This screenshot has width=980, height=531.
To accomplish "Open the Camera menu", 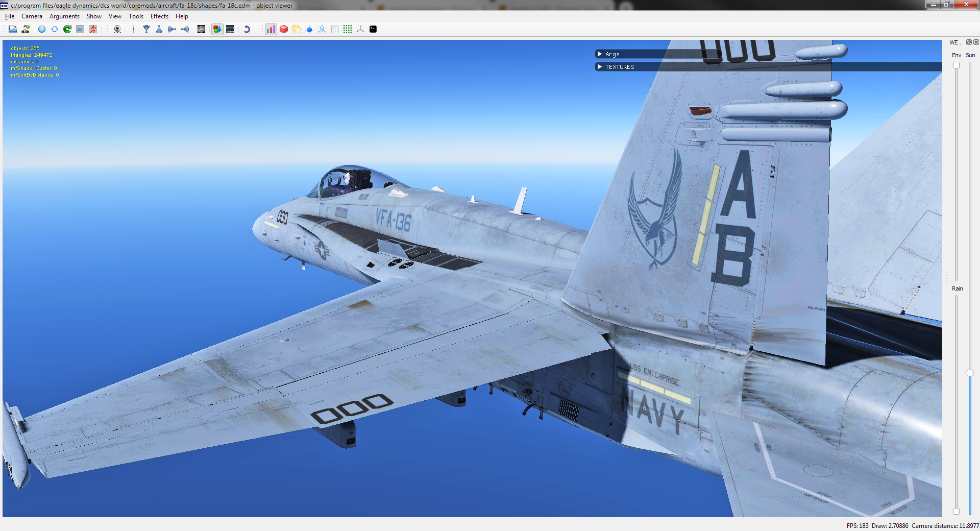I will click(32, 16).
